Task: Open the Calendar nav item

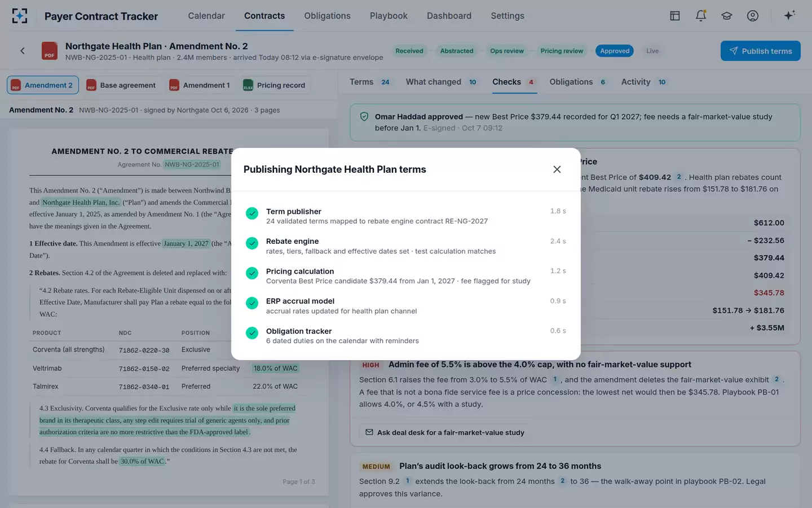Action: [206, 16]
